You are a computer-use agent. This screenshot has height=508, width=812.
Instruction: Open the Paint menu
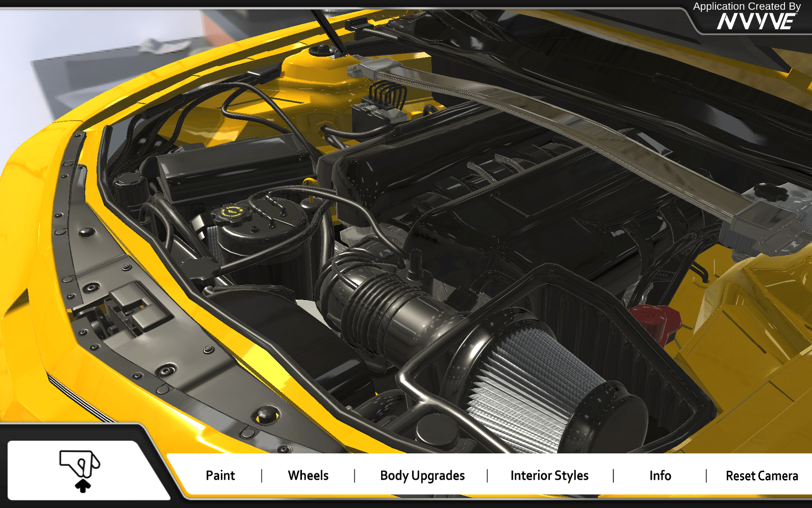click(x=220, y=475)
